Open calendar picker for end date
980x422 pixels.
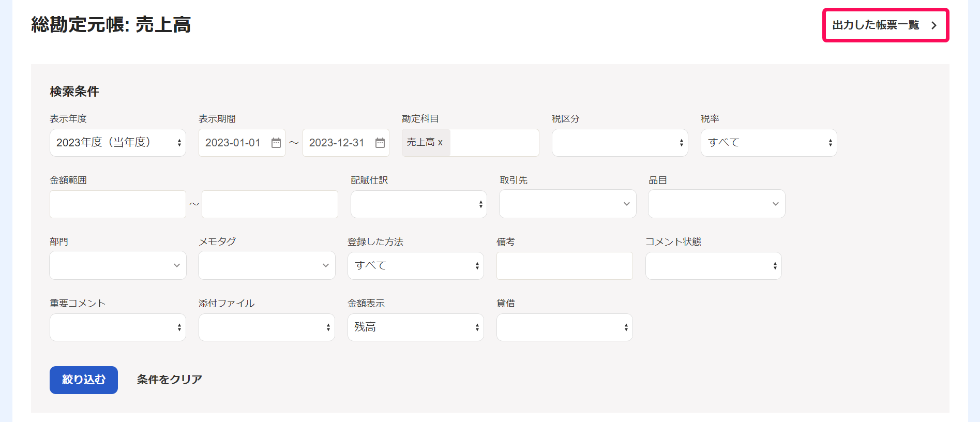(380, 143)
